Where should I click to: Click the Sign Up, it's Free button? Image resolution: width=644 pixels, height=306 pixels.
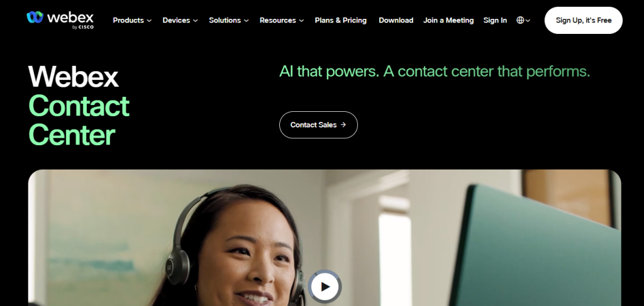[584, 20]
